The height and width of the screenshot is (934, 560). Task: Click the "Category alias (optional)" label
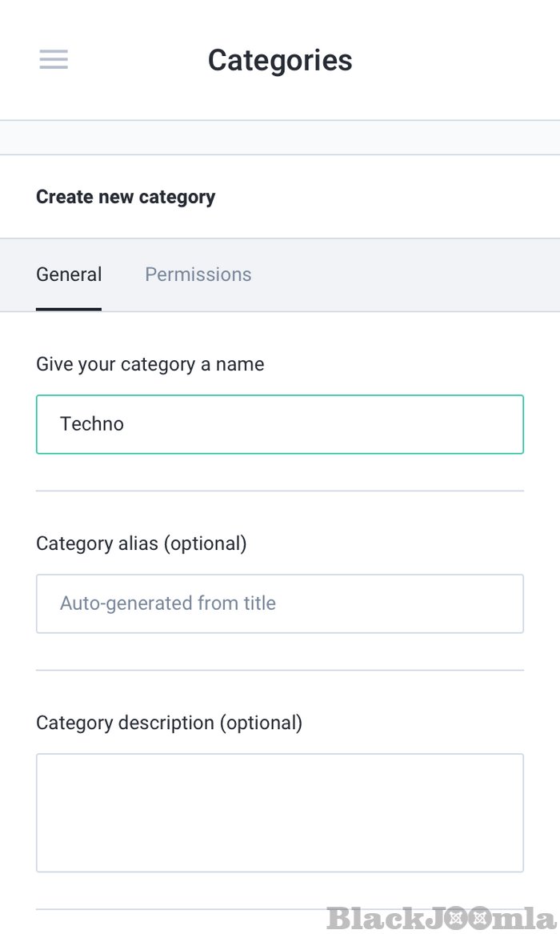click(142, 543)
